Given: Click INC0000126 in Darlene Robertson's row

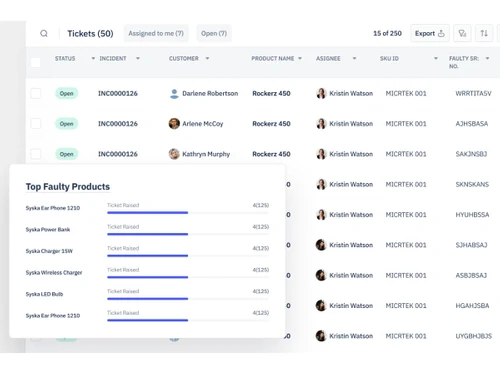Looking at the screenshot, I should tap(118, 93).
